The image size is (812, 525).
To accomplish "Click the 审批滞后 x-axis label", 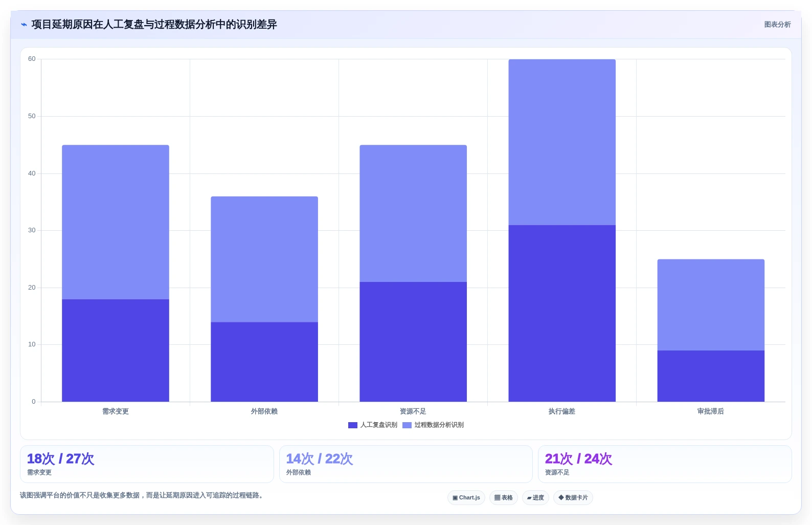I will click(x=711, y=411).
